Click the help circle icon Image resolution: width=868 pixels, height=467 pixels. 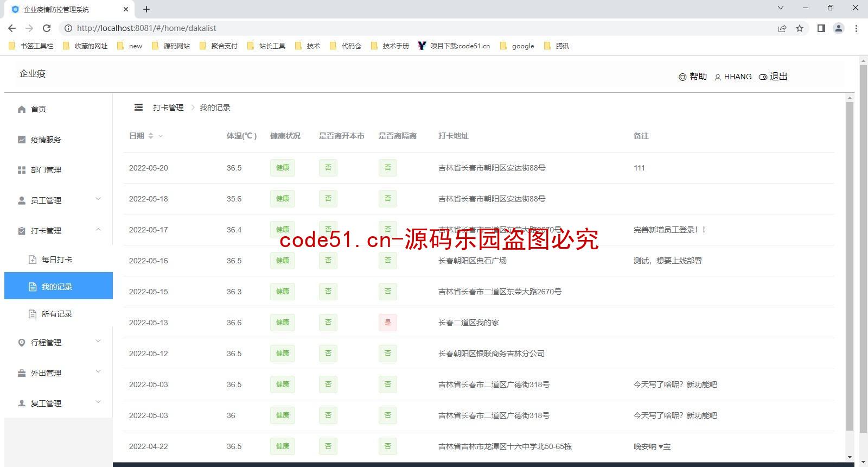[x=682, y=77]
